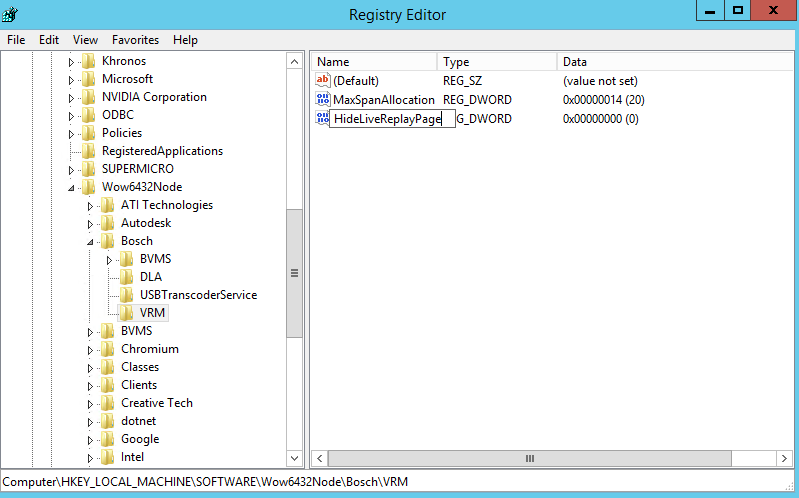
Task: Click the HideLiveReplayPage name edit field
Action: [x=392, y=119]
